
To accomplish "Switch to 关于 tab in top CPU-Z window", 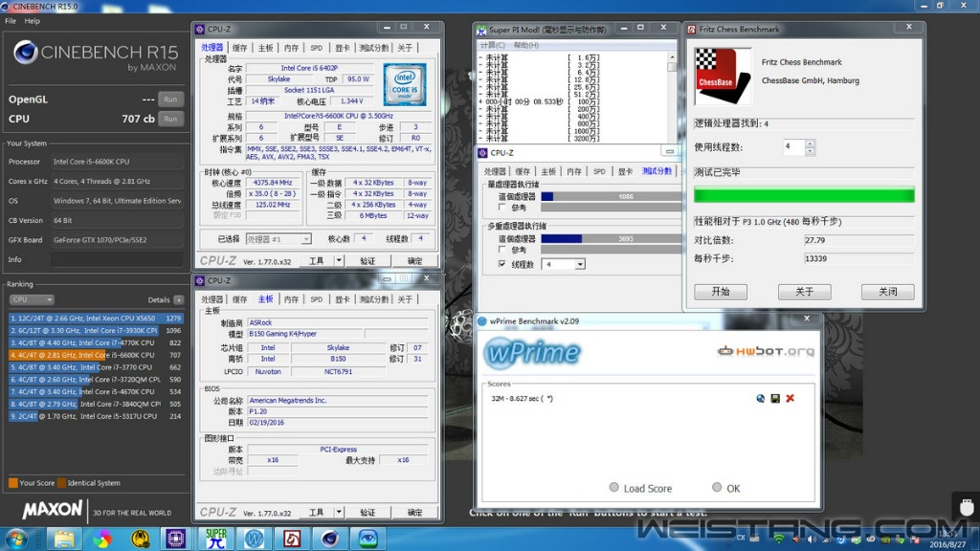I will (405, 48).
